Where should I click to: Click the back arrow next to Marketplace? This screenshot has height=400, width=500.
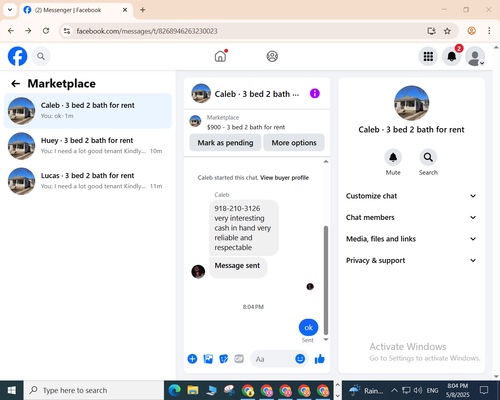point(16,84)
